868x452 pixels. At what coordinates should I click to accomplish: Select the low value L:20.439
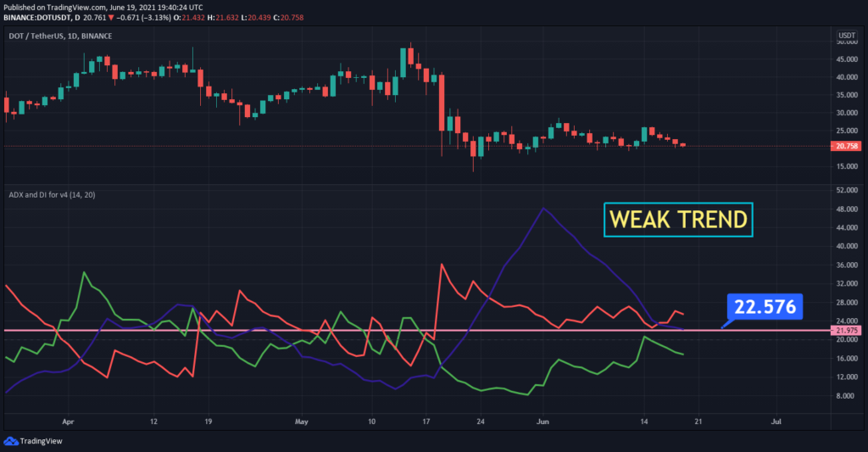coord(256,18)
